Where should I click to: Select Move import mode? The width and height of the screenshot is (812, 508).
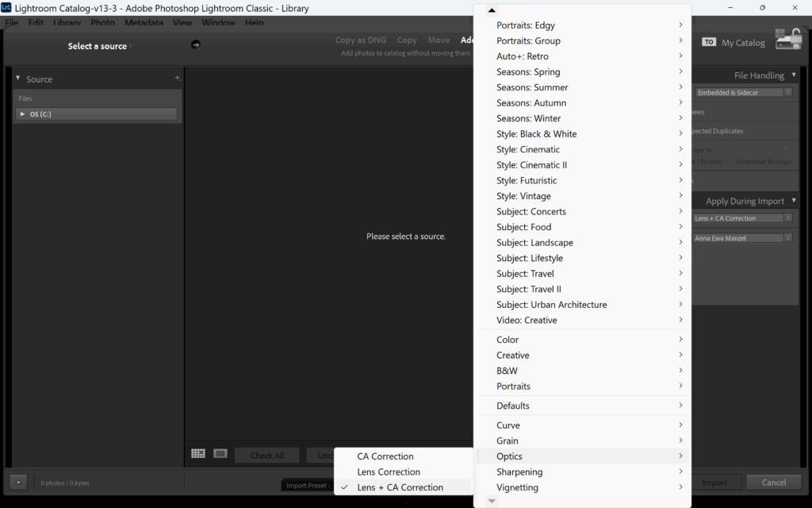click(x=438, y=40)
